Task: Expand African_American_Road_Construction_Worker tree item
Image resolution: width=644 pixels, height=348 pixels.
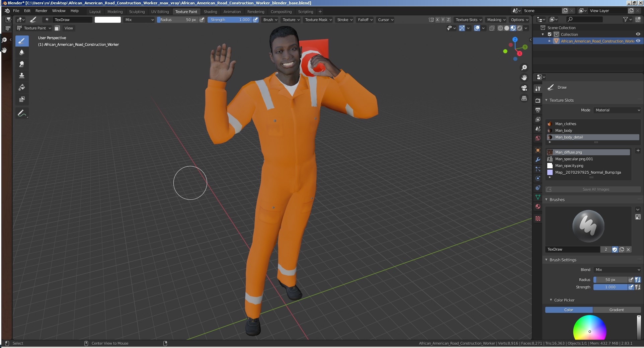Action: point(550,41)
